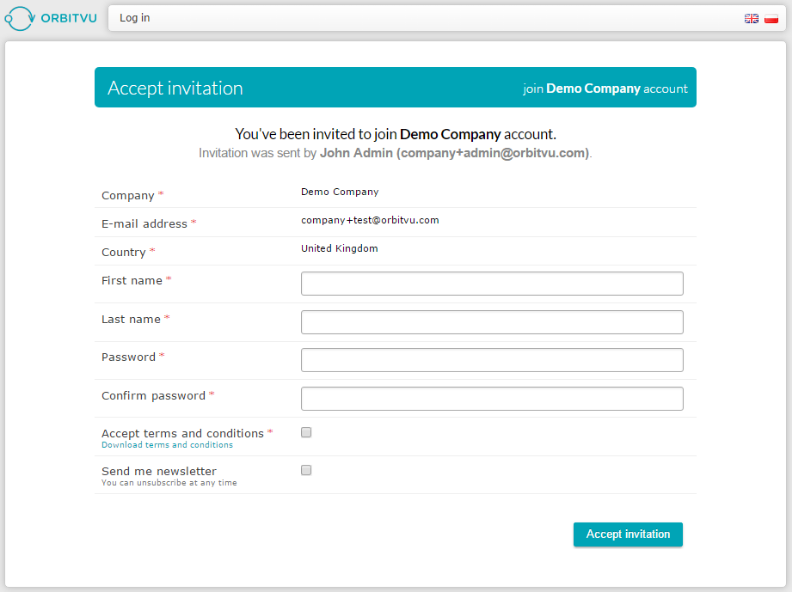Viewport: 792px width, 592px height.
Task: Tick the Send me newsletter checkbox
Action: click(x=306, y=470)
